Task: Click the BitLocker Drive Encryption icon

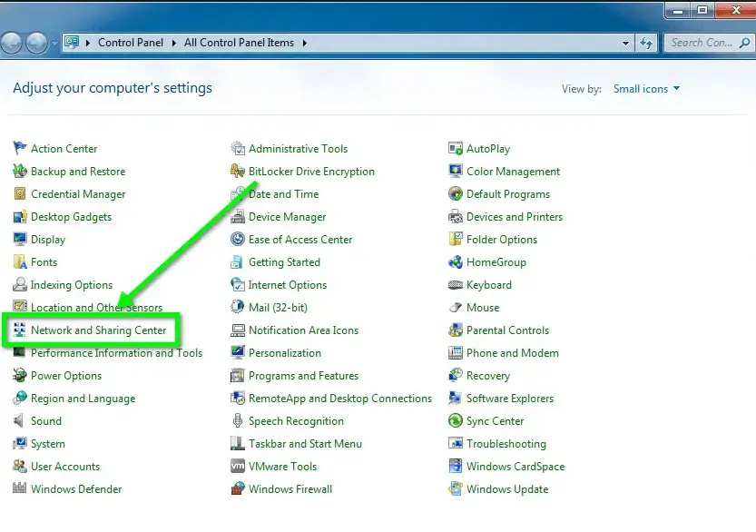Action: point(238,171)
